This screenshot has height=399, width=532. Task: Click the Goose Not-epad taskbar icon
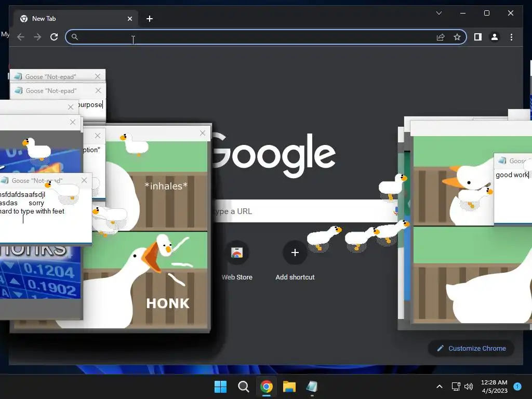point(312,387)
